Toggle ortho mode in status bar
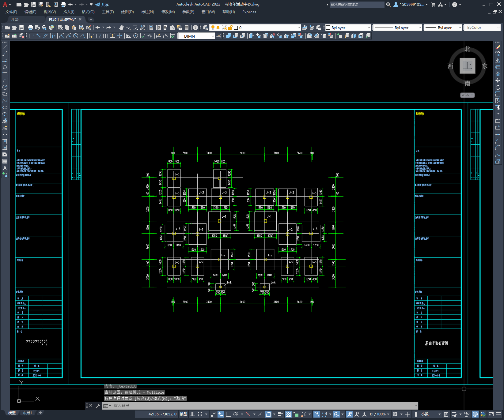Screen dimensions: 504x420 click(228, 414)
